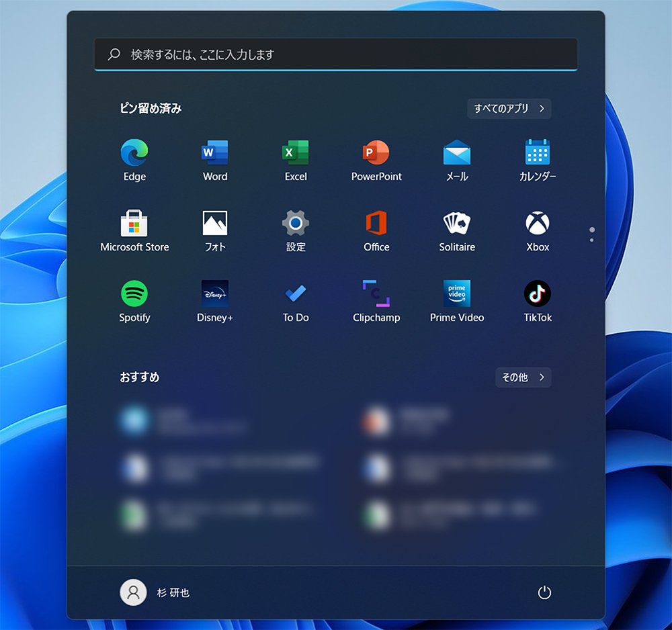Open the Edge browser

point(134,161)
